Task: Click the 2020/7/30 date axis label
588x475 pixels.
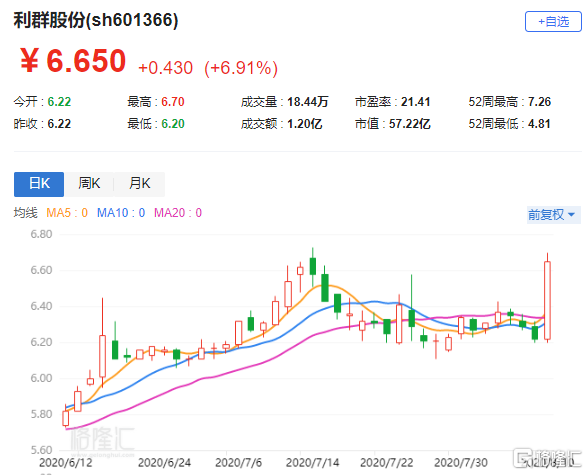Action: pos(461,463)
